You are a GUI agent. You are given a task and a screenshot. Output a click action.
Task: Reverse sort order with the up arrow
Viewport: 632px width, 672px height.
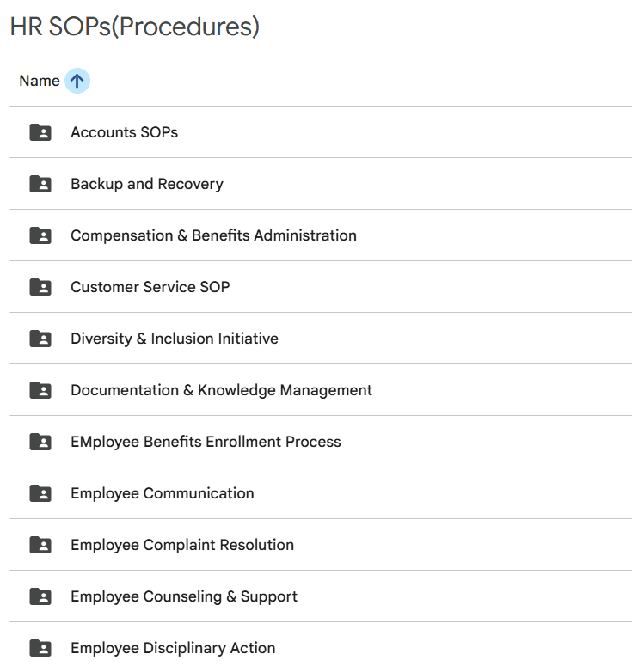(77, 81)
